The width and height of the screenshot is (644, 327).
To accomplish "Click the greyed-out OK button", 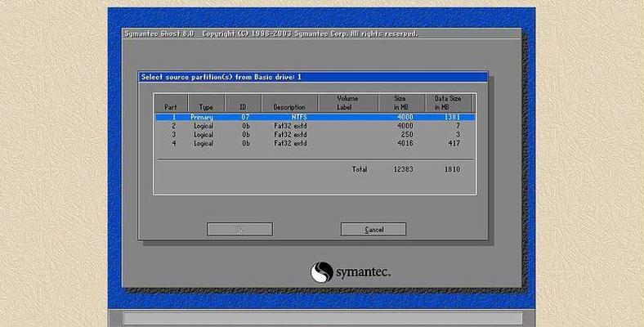I will 239,229.
